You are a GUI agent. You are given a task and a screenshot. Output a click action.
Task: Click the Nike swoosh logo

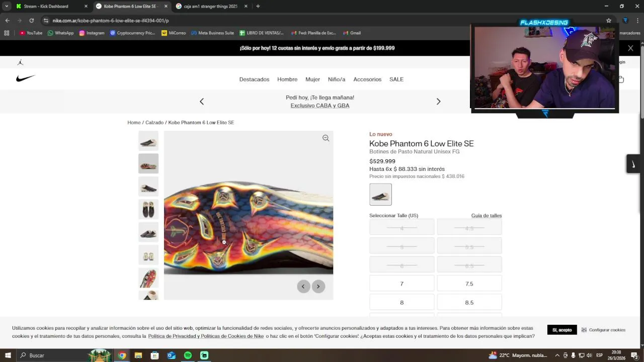click(26, 78)
